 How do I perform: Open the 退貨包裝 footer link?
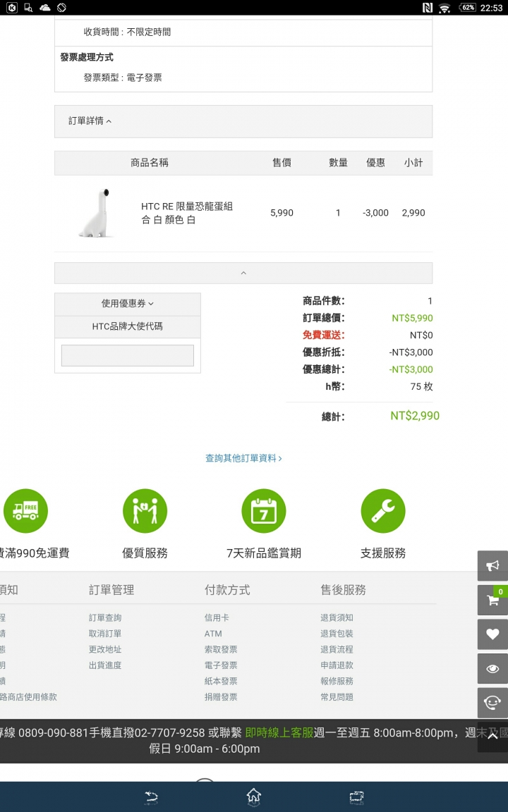click(337, 634)
